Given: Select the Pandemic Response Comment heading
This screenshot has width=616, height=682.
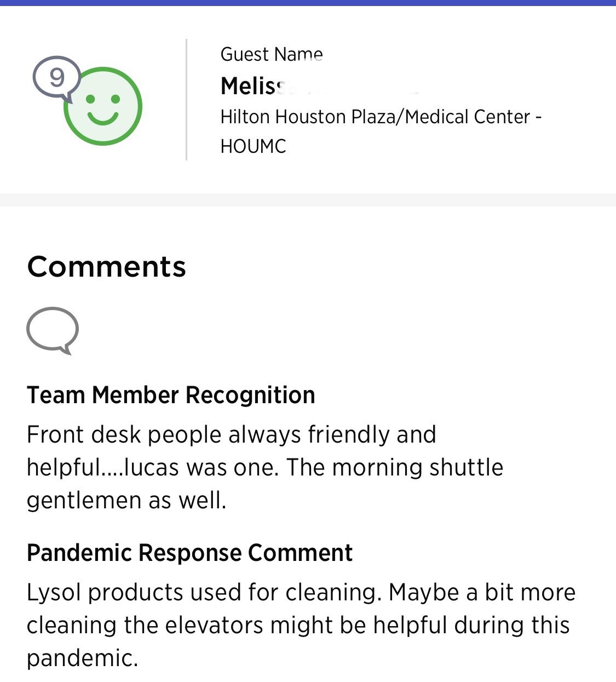Looking at the screenshot, I should [x=189, y=553].
